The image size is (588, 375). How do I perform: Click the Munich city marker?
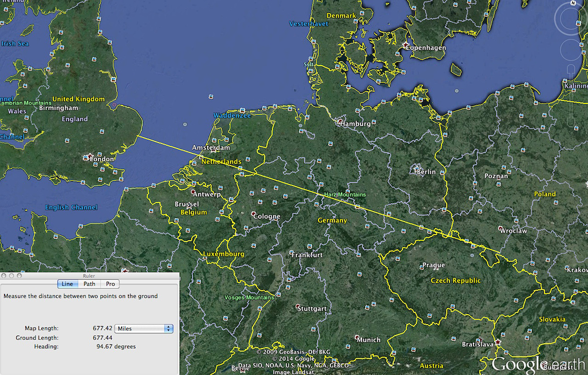(357, 337)
